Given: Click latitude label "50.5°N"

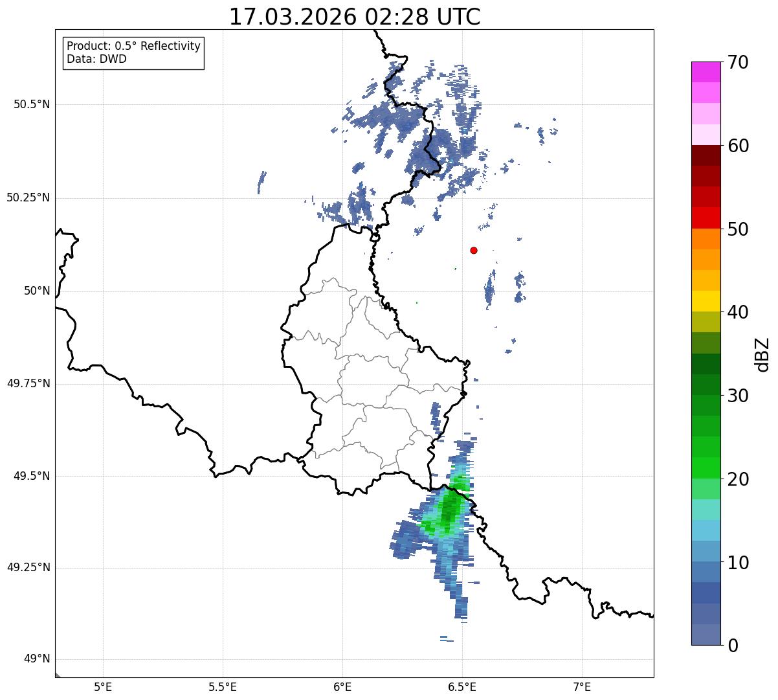Looking at the screenshot, I should (x=31, y=105).
